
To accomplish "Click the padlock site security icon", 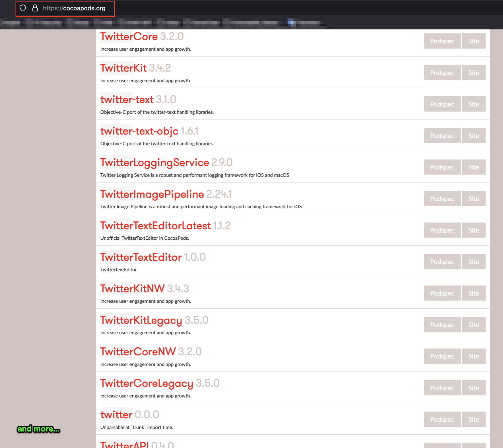I will 35,8.
